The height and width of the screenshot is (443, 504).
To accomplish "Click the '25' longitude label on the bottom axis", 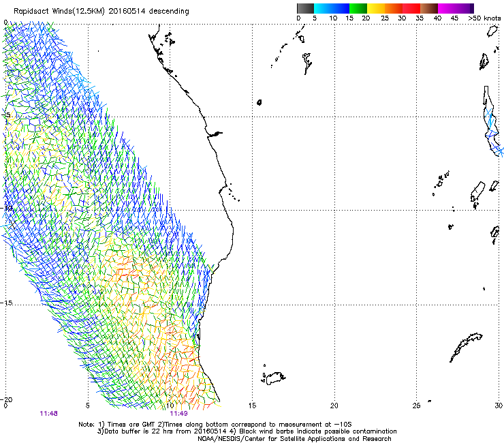I will pos(416,406).
